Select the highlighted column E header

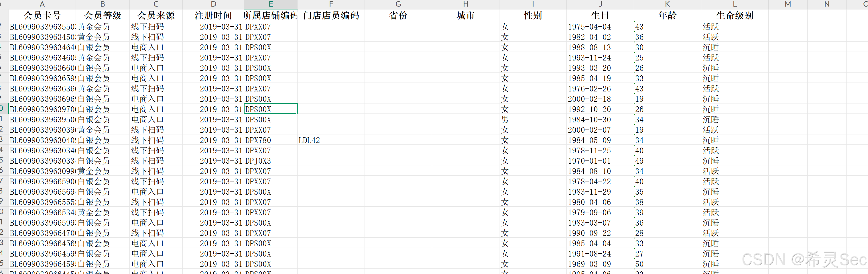tap(271, 4)
